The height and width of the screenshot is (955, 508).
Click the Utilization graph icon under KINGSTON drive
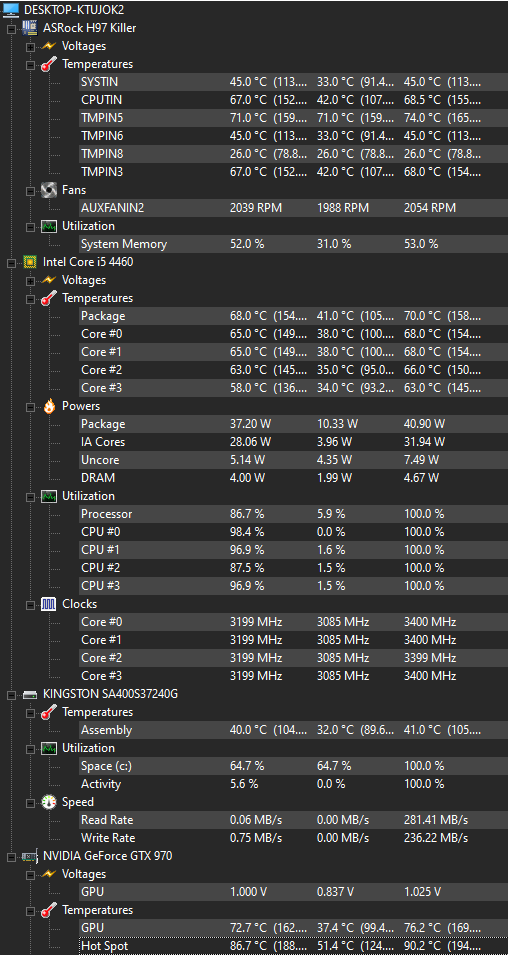pos(49,748)
